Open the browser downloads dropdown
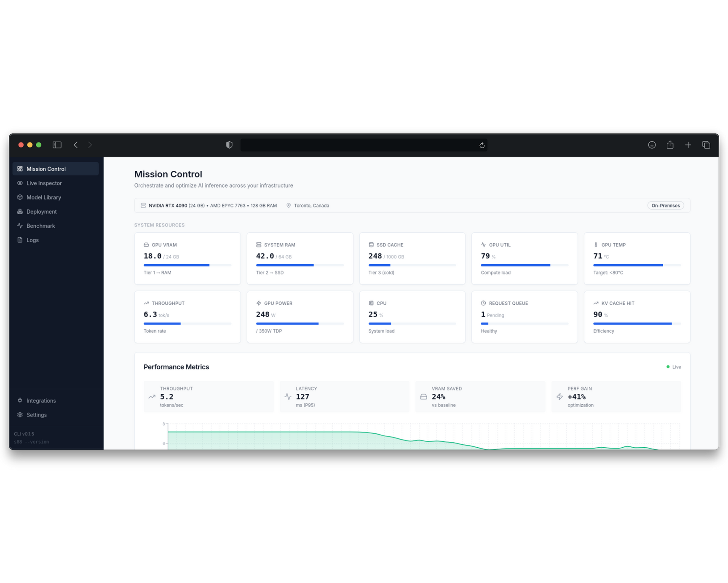 [x=652, y=145]
